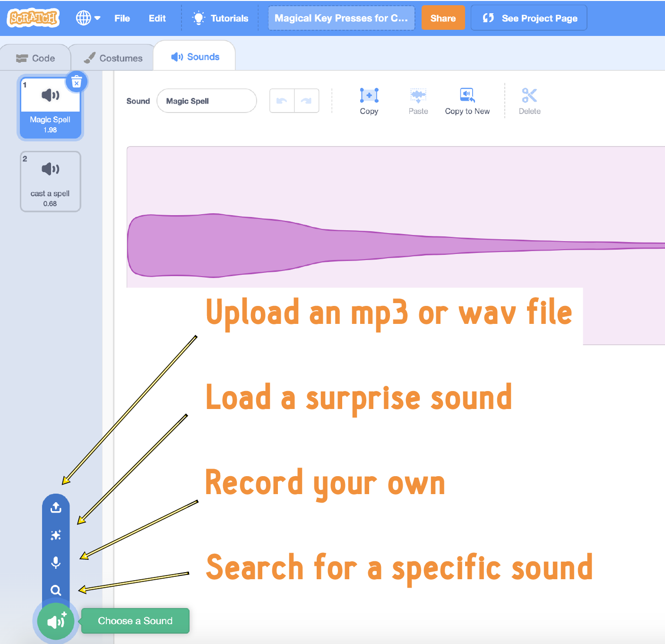Open Choose a Sound

55,621
